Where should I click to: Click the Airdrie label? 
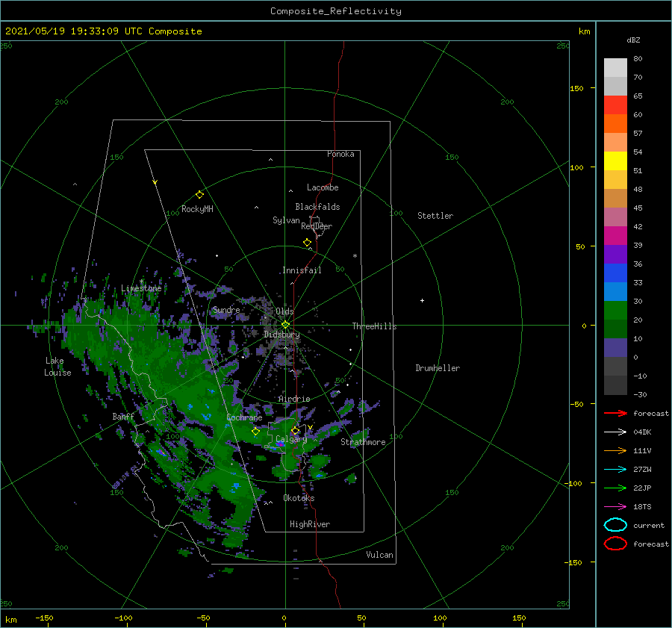click(294, 399)
